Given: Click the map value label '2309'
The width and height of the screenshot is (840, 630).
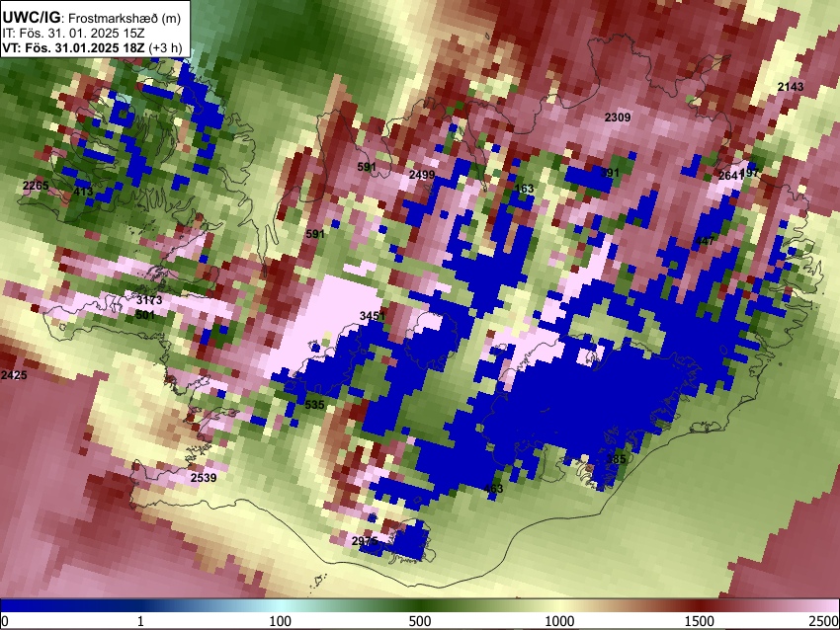Looking at the screenshot, I should pos(618,118).
